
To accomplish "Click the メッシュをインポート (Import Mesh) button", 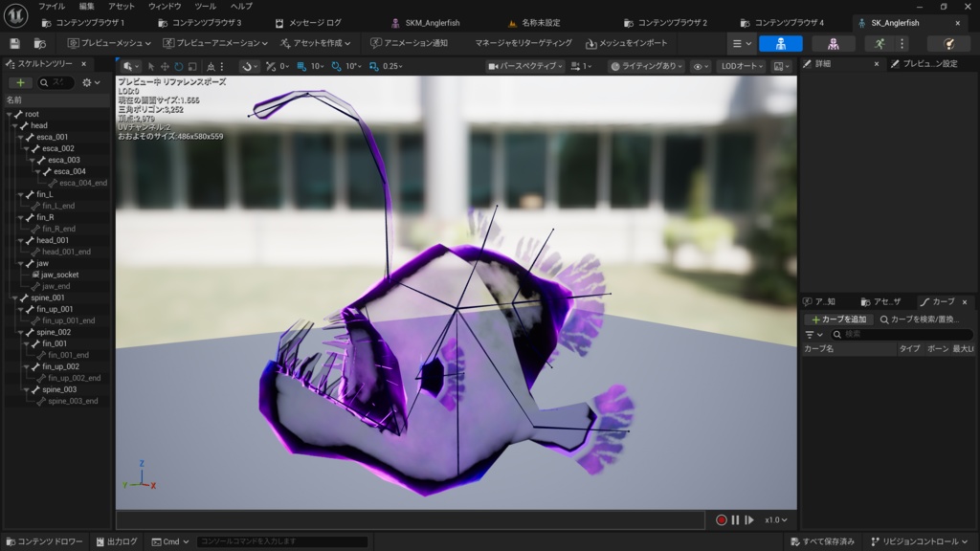I will [627, 43].
